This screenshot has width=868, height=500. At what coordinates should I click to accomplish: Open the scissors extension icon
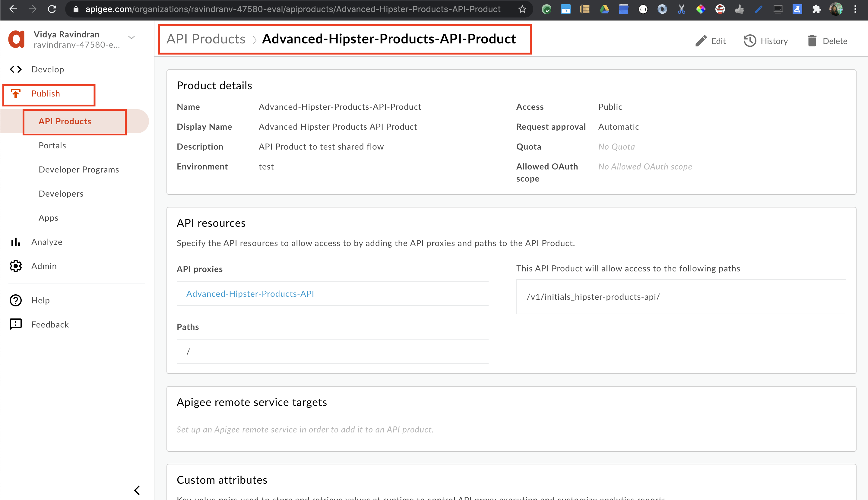(682, 9)
